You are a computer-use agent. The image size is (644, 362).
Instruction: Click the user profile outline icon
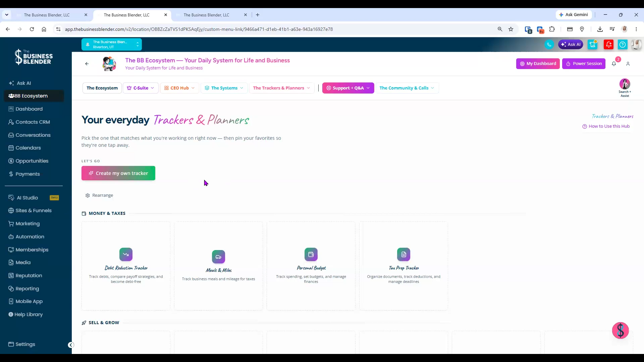coord(628,64)
